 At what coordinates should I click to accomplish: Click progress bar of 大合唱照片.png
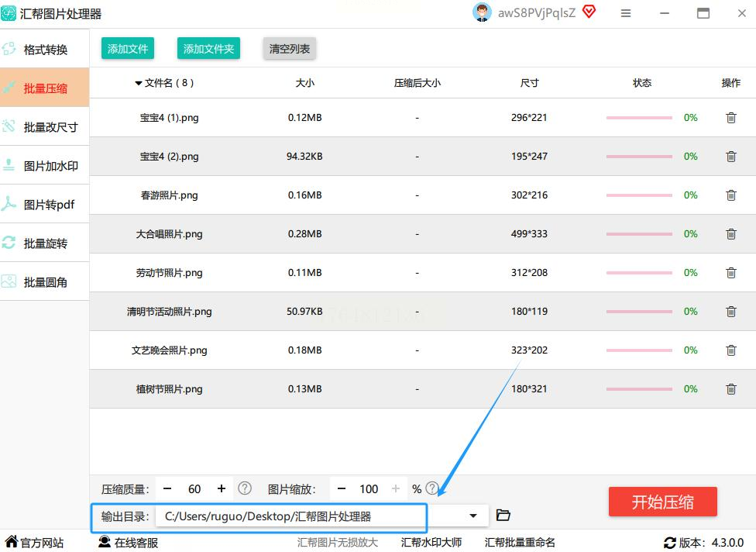tap(639, 234)
